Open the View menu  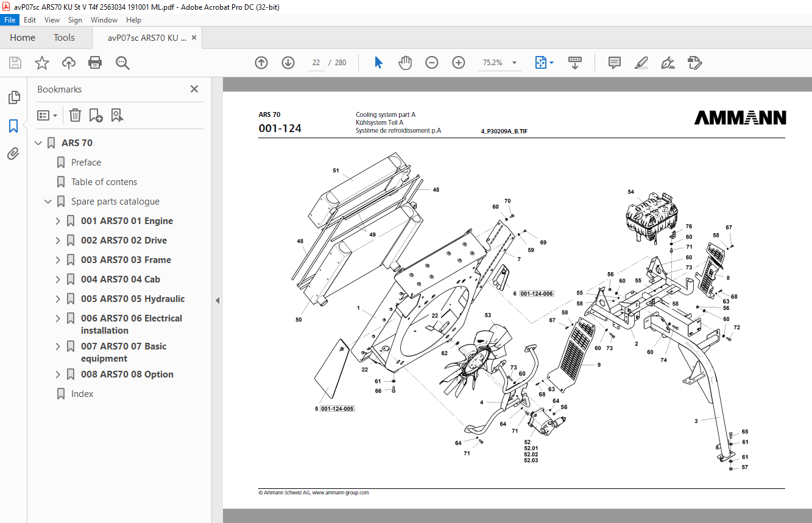52,20
